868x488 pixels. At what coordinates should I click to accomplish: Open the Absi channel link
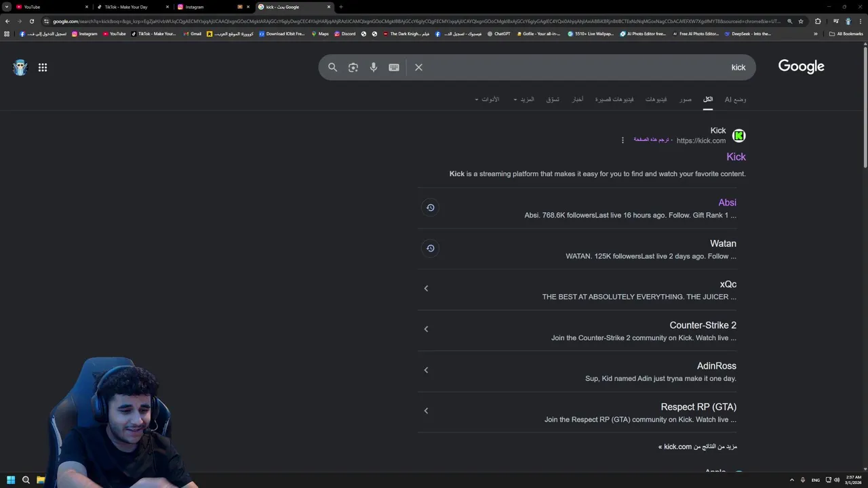tap(727, 203)
